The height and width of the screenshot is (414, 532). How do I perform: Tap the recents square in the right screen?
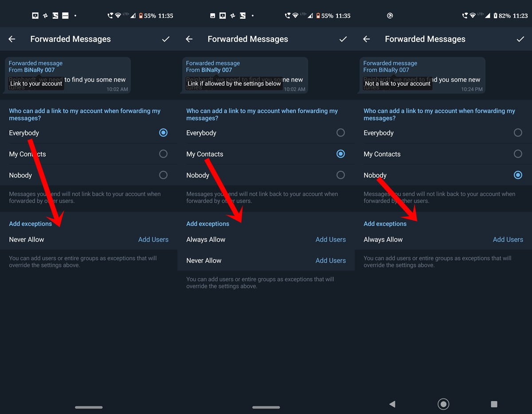[x=494, y=404]
